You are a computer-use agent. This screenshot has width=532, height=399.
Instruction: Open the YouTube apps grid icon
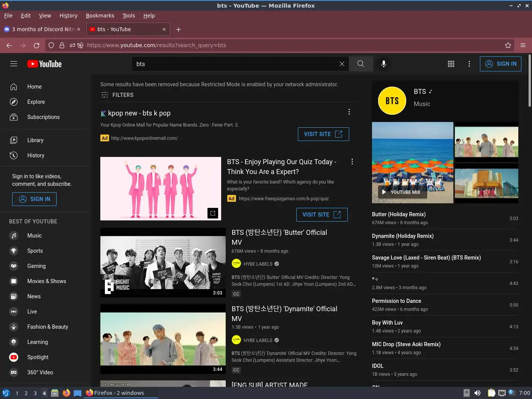pos(451,64)
